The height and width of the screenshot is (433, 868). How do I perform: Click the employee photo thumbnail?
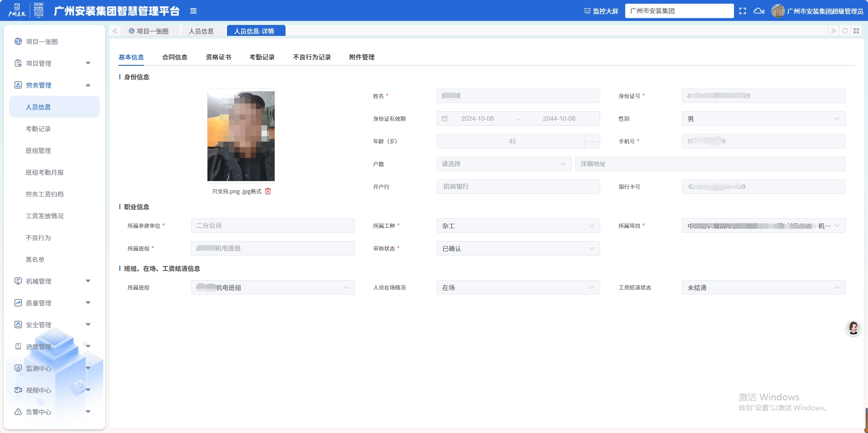[241, 136]
